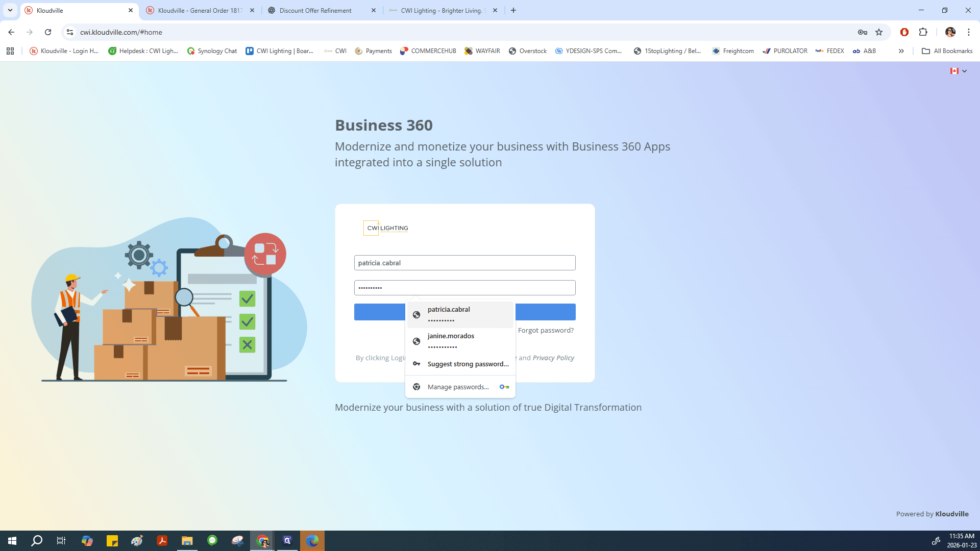Image resolution: width=980 pixels, height=551 pixels.
Task: Click the CWI Lighting logo
Action: 386,228
